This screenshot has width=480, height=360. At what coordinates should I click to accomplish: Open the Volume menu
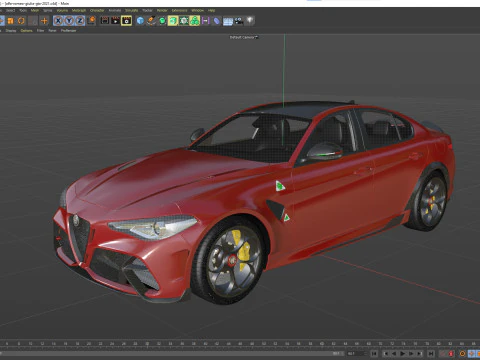[x=62, y=10]
